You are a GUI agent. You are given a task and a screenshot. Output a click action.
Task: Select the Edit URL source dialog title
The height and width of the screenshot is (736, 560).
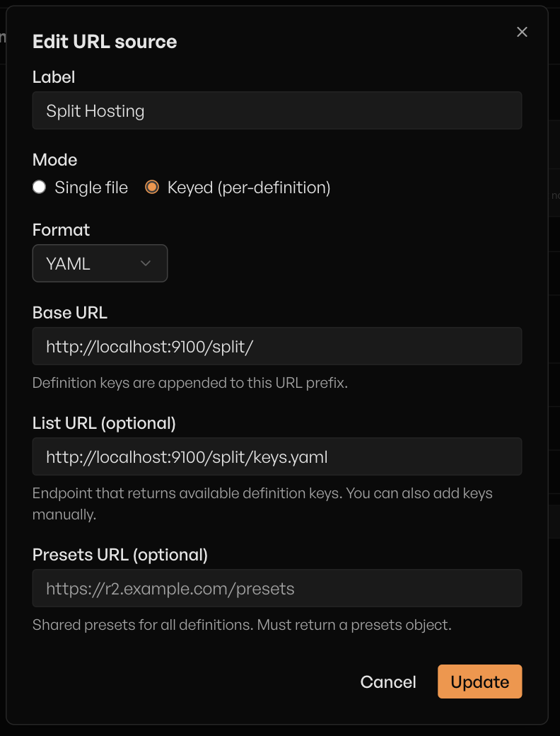(x=104, y=42)
